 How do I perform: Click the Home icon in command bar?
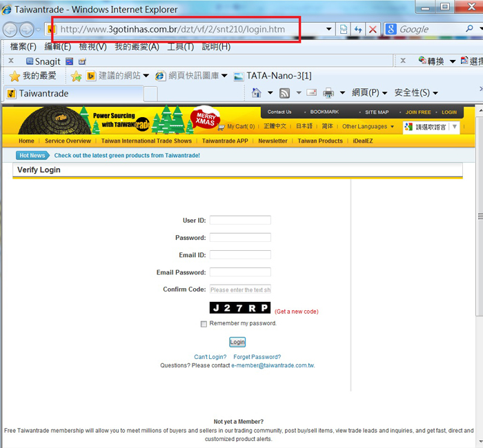[x=257, y=93]
